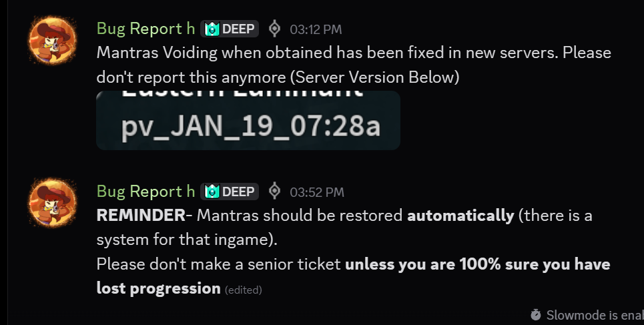This screenshot has width=644, height=325.
Task: Click the 03:12 PM timestamp
Action: pos(316,29)
